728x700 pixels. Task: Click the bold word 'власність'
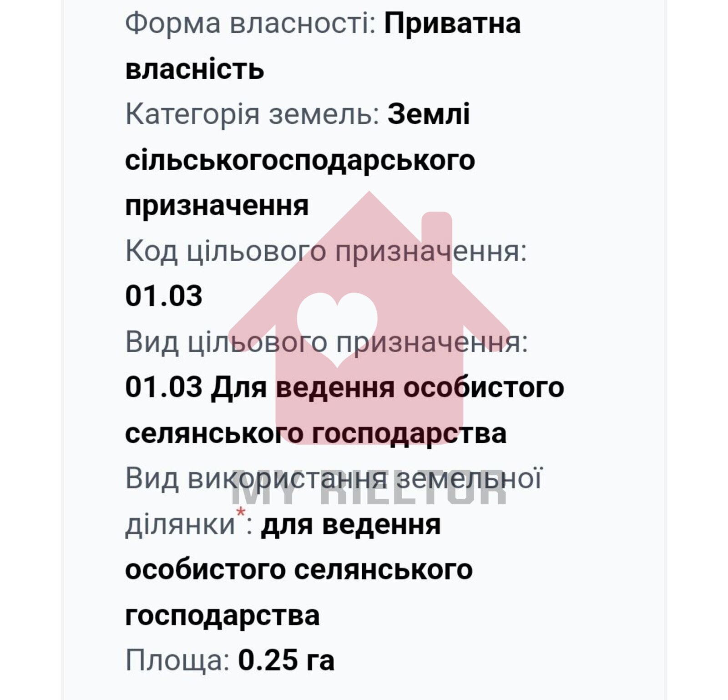195,69
